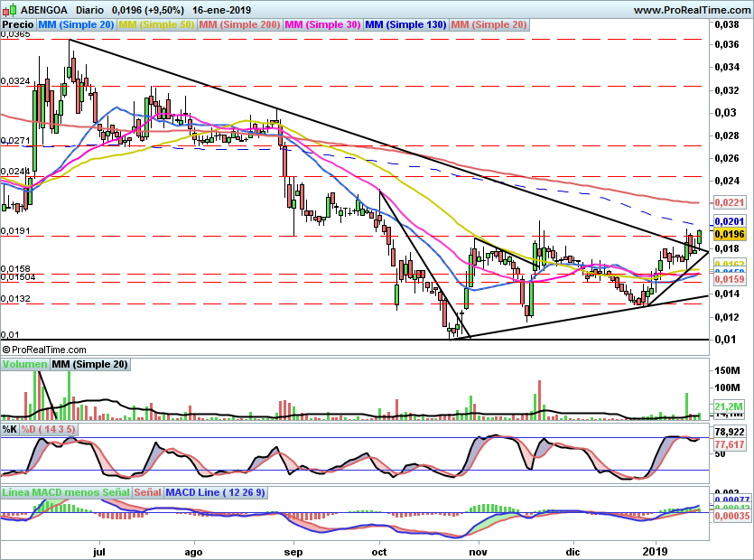Click the 0,0132 horizontal level label
The width and height of the screenshot is (754, 560).
[x=15, y=299]
